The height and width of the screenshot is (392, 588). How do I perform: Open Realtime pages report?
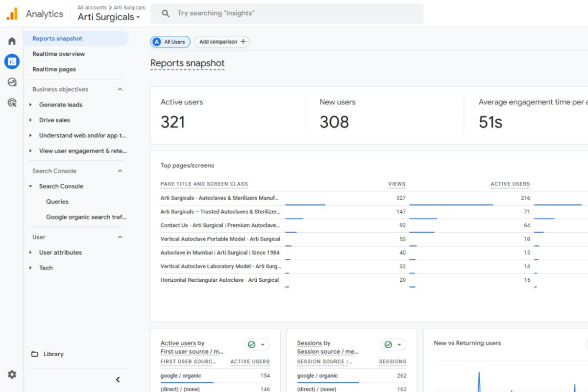coord(54,69)
